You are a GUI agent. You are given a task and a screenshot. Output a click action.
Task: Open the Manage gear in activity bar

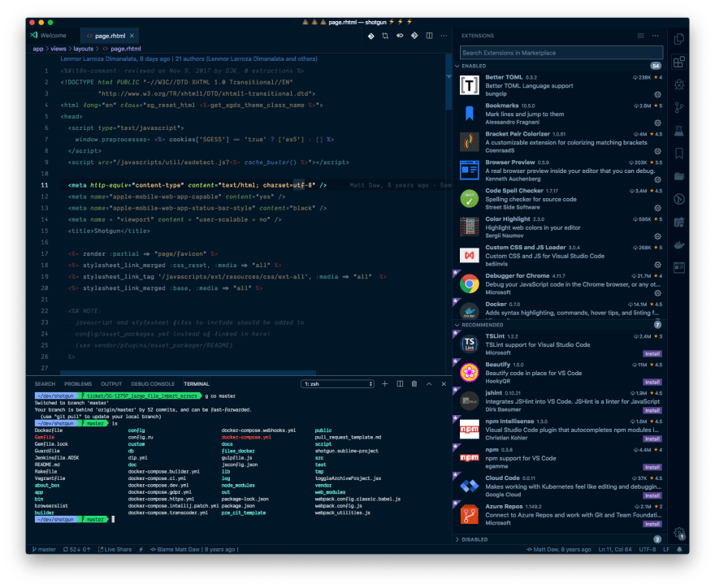[679, 533]
